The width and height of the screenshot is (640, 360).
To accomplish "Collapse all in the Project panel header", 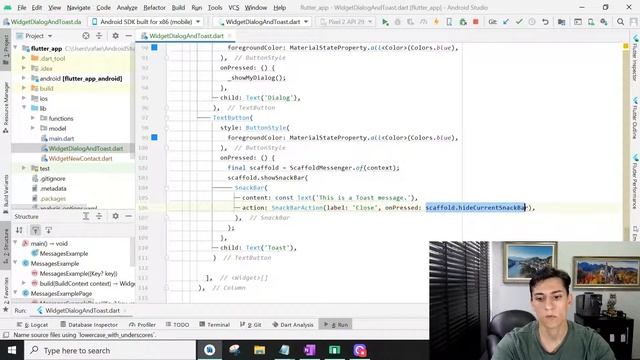I will (x=99, y=36).
